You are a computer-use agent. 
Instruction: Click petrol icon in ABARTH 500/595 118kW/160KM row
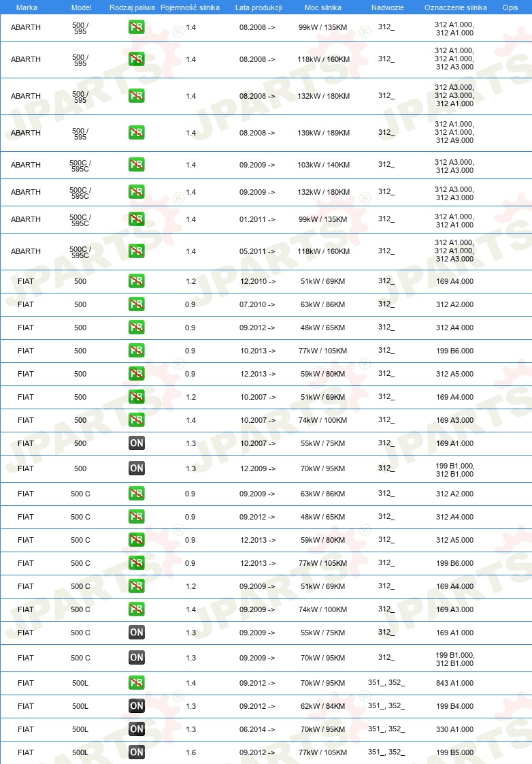tap(137, 59)
